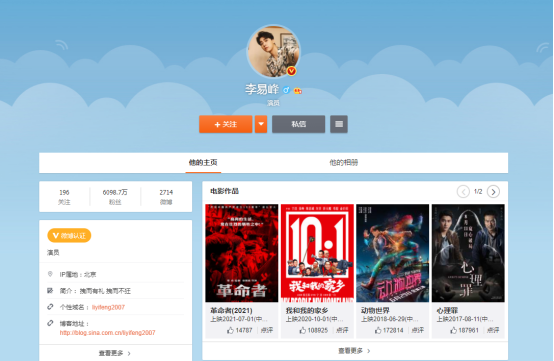Send a private message via 私信
The width and height of the screenshot is (554, 361).
tap(299, 124)
